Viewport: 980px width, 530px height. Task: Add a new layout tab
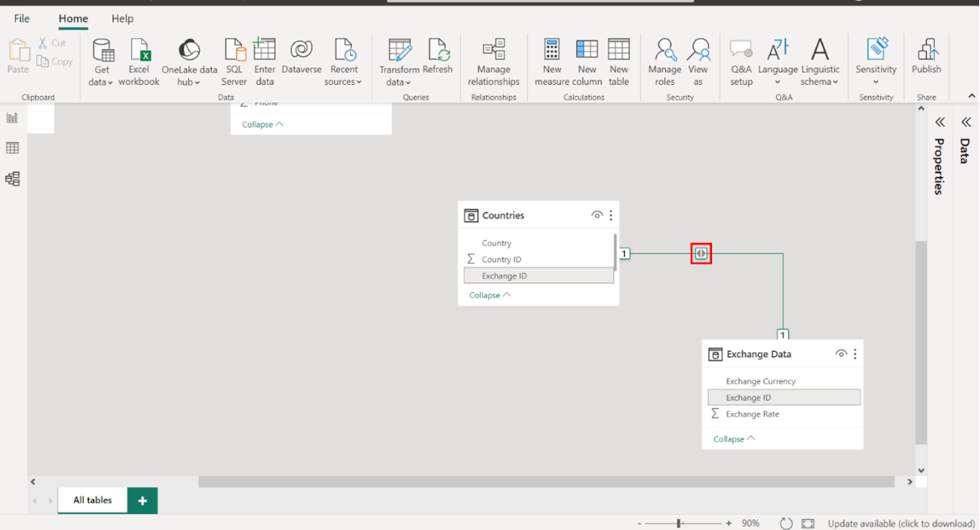click(x=143, y=501)
